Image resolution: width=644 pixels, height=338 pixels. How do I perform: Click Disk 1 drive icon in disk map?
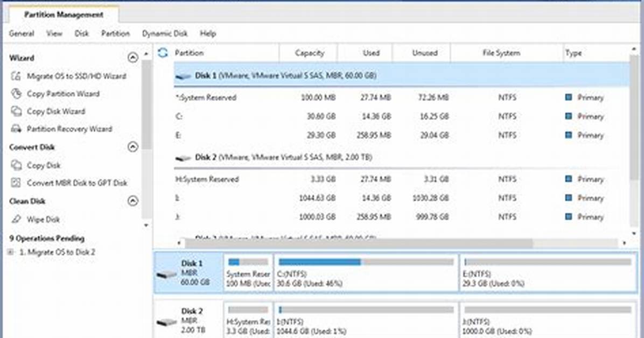pyautogui.click(x=166, y=273)
